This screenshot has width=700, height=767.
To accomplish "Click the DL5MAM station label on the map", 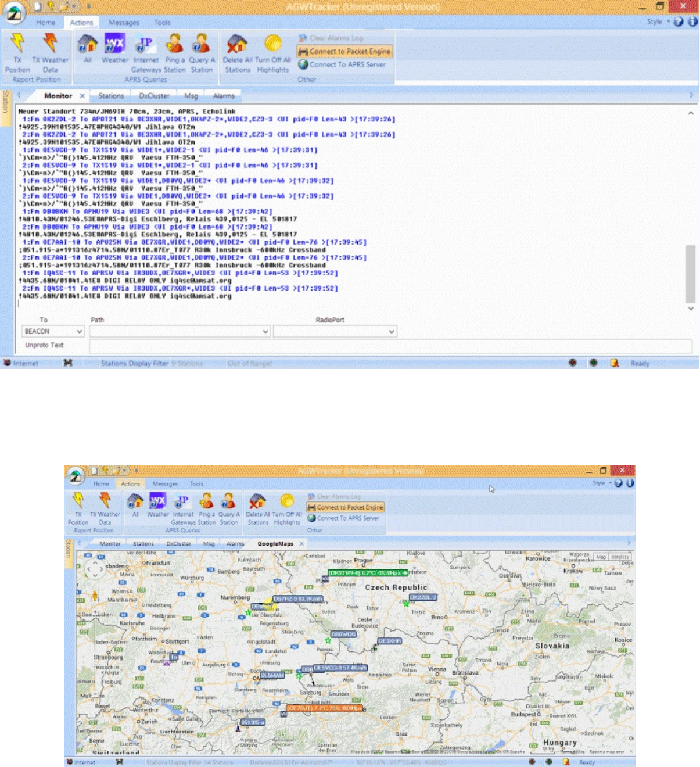I will (x=272, y=675).
